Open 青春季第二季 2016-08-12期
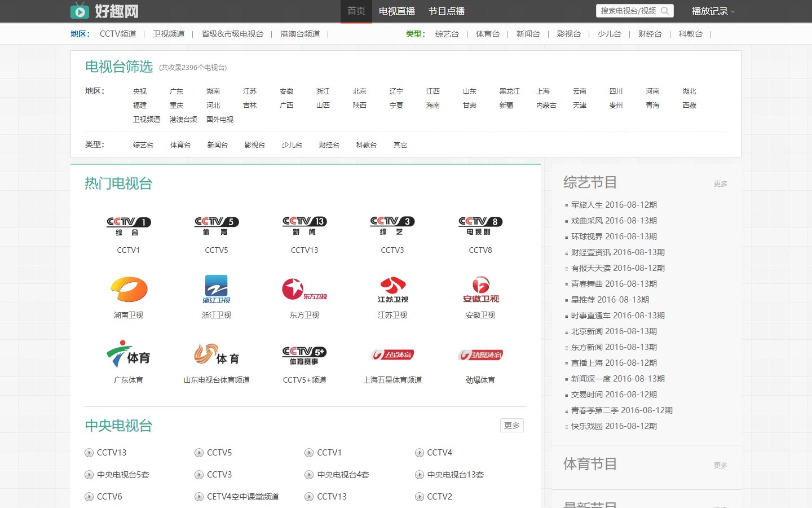Image resolution: width=812 pixels, height=508 pixels. (622, 410)
